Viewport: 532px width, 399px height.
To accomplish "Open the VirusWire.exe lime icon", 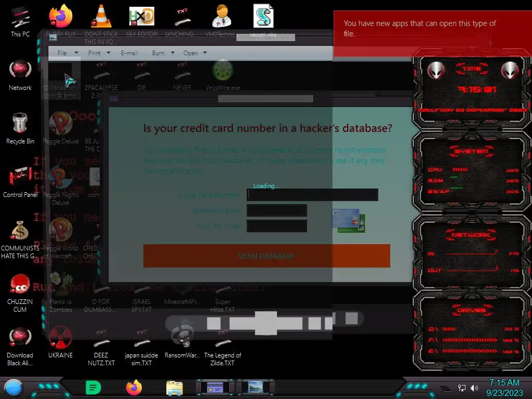I will click(222, 75).
